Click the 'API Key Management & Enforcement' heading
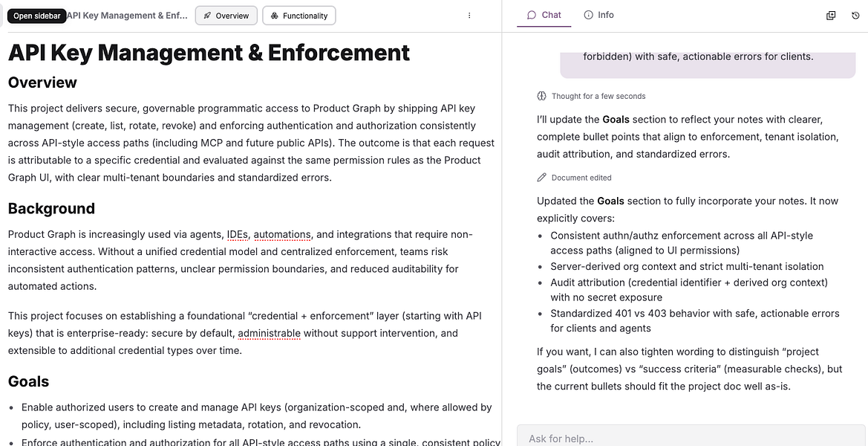The height and width of the screenshot is (446, 868). pos(209,53)
